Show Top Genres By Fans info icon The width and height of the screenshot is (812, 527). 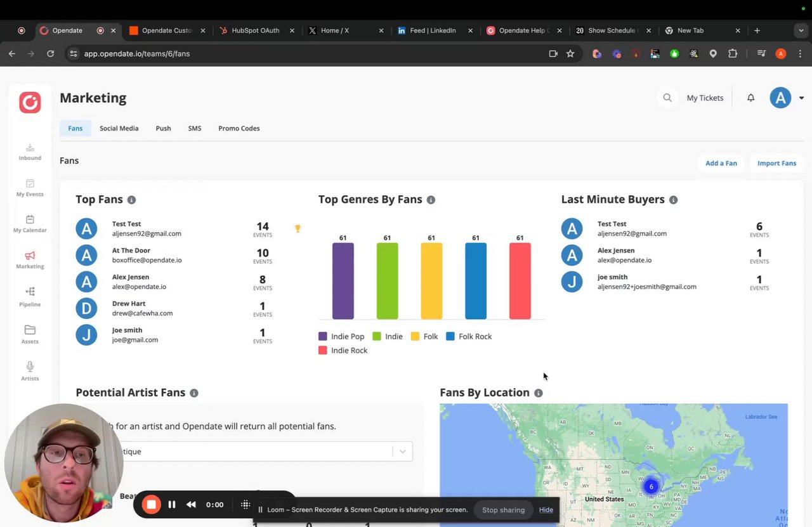tap(431, 200)
